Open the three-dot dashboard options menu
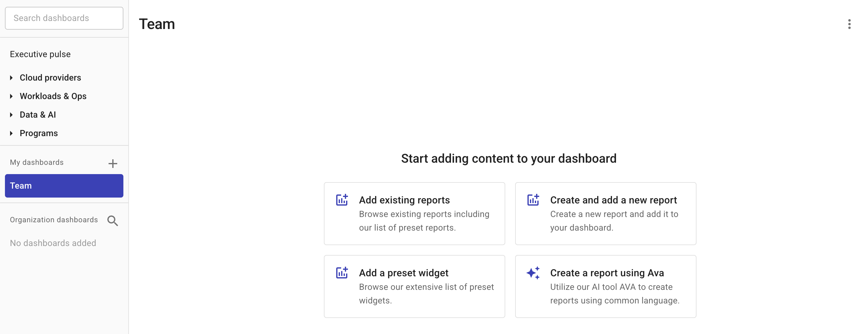 click(x=849, y=24)
